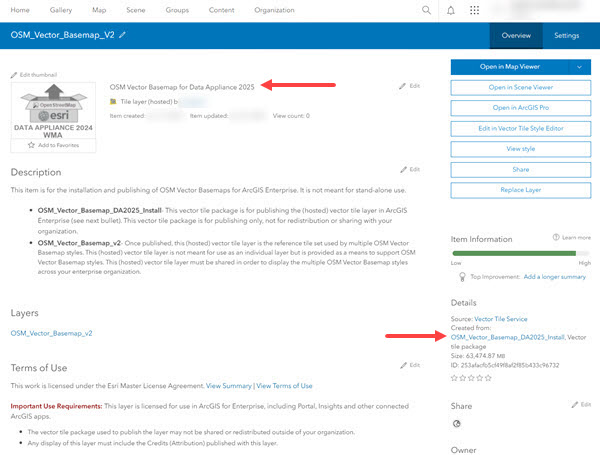Switch to the Settings tab
Screen dimensions: 600x455
566,35
